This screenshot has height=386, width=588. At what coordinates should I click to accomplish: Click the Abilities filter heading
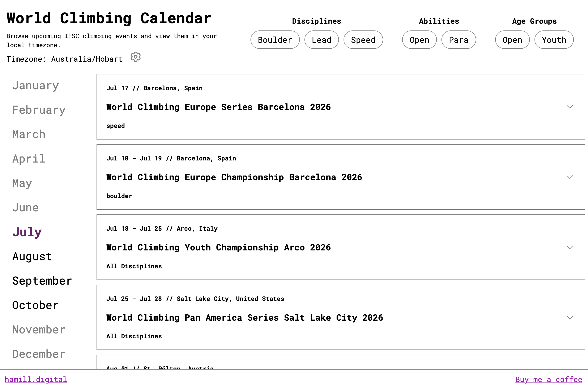pos(439,21)
